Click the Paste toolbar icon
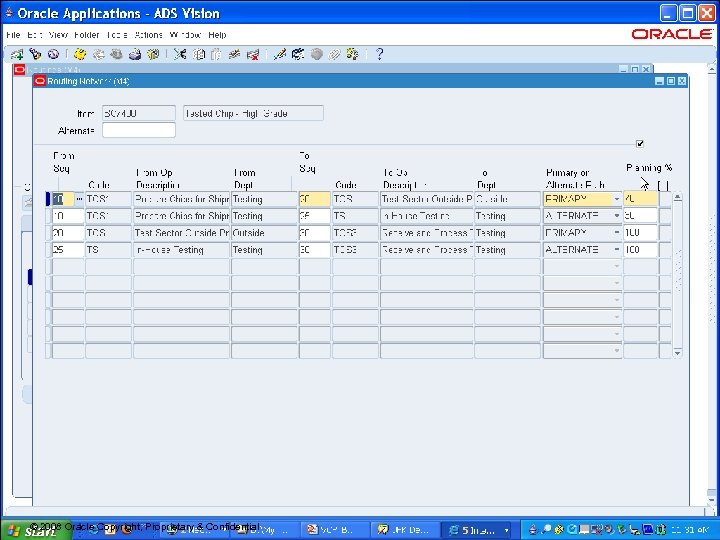The height and width of the screenshot is (540, 720). 216,55
